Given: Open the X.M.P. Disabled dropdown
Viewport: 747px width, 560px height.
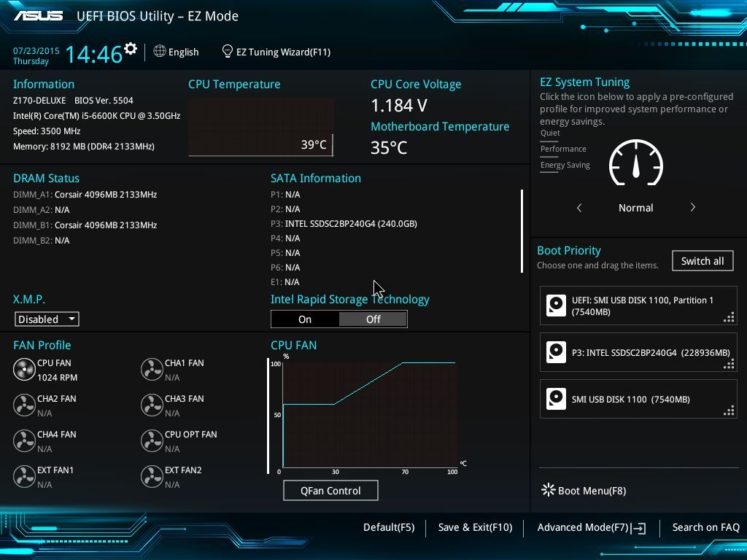Looking at the screenshot, I should (47, 319).
